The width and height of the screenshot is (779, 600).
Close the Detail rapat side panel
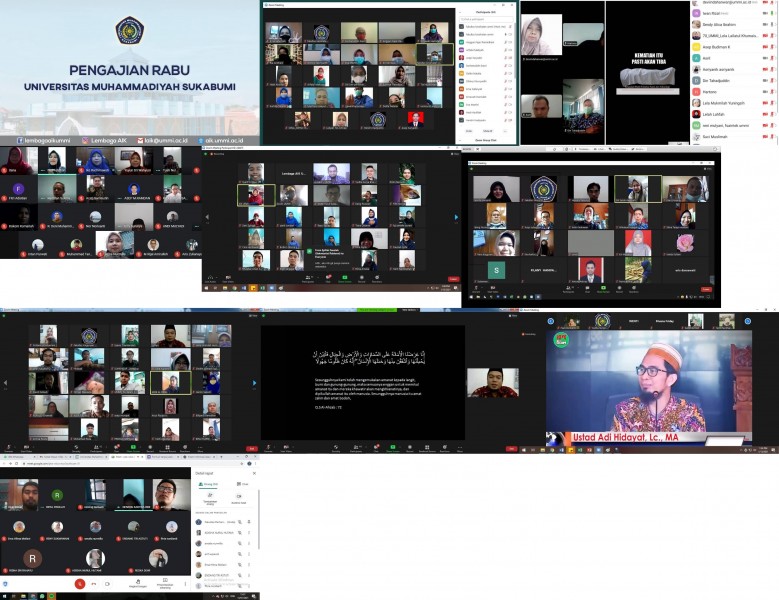[x=253, y=472]
